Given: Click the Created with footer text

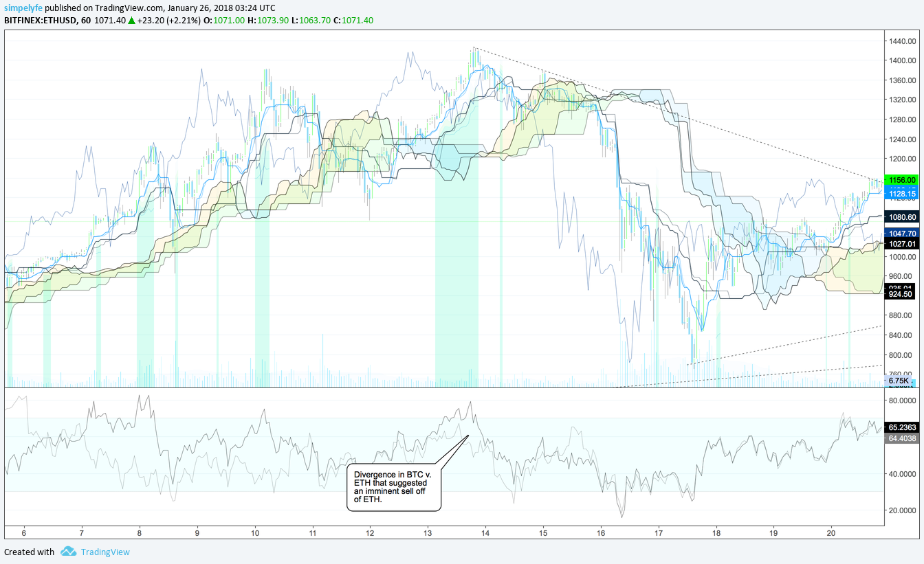Looking at the screenshot, I should [x=29, y=552].
